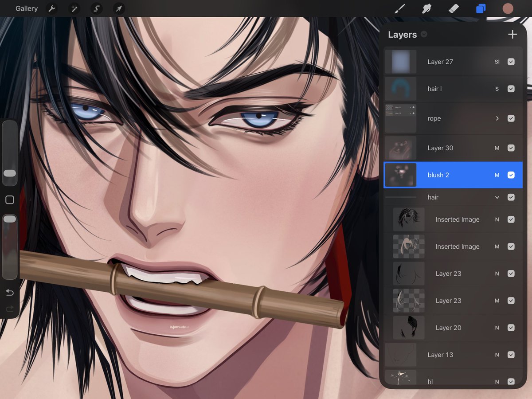Select the Layer 27 name
Screen dimensions: 532x399
[440, 62]
